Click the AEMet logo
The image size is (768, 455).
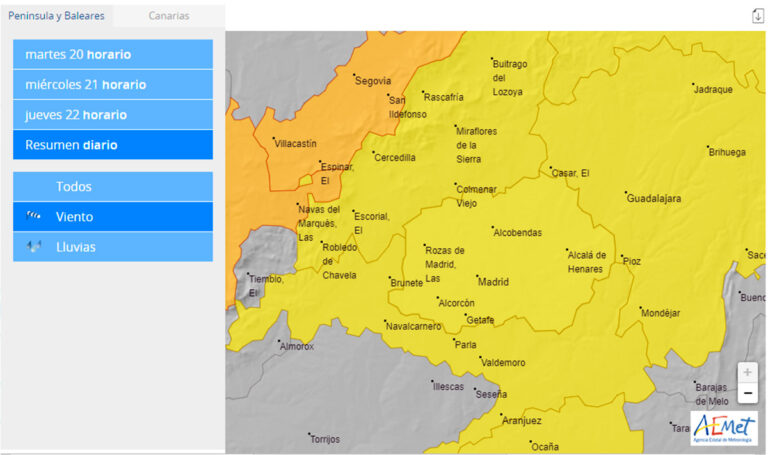click(724, 428)
